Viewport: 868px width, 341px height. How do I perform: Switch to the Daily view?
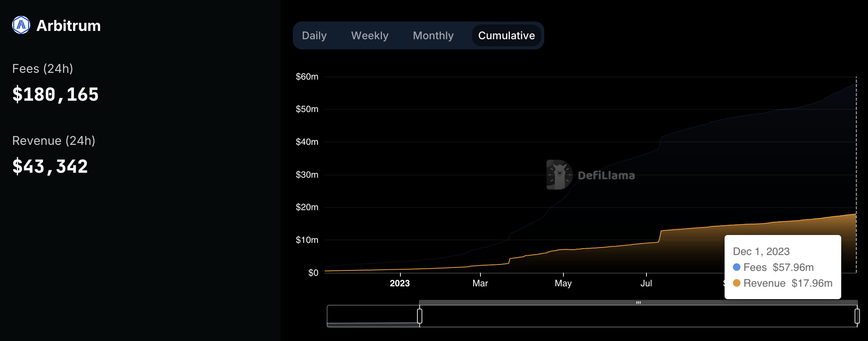314,35
